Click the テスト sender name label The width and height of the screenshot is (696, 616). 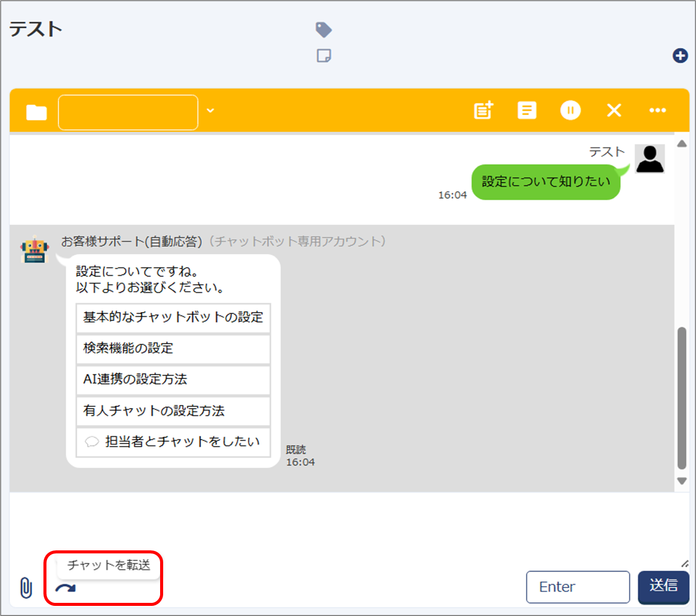(x=607, y=152)
